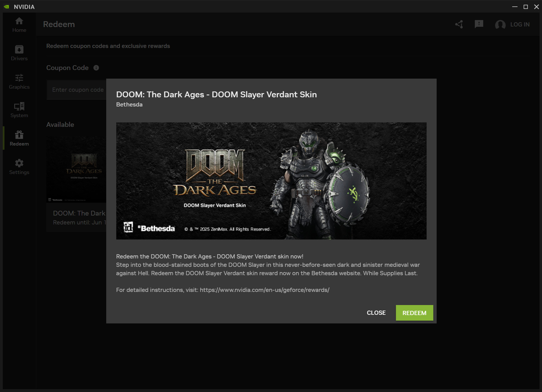542x392 pixels.
Task: Click the green REDEEM button
Action: pos(414,313)
